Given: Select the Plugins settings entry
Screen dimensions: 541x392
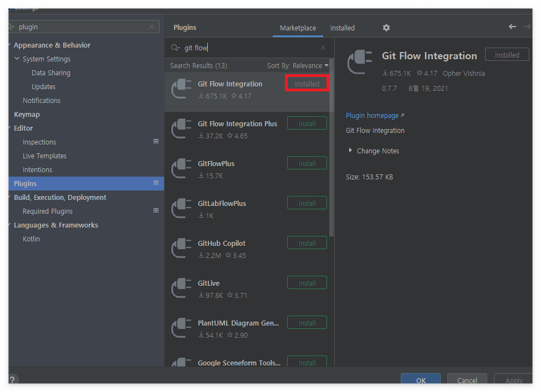Looking at the screenshot, I should [x=86, y=183].
